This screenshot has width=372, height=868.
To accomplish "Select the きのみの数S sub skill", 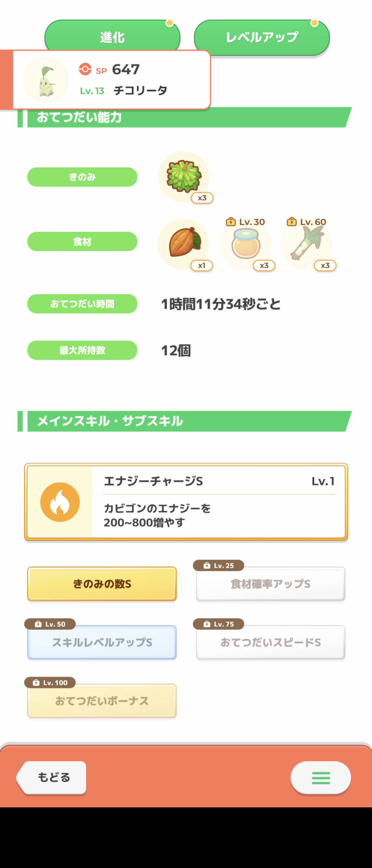I will pyautogui.click(x=102, y=584).
